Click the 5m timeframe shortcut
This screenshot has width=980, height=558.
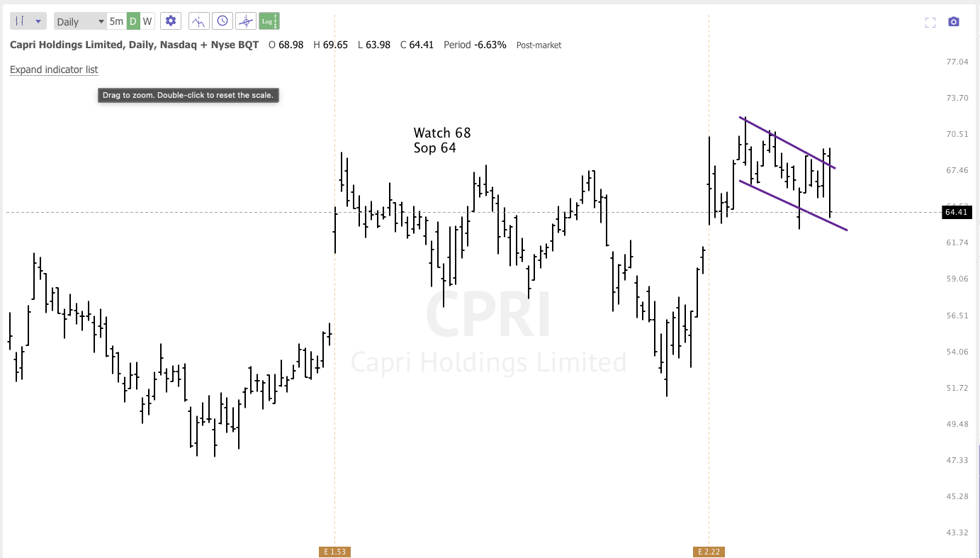point(116,21)
